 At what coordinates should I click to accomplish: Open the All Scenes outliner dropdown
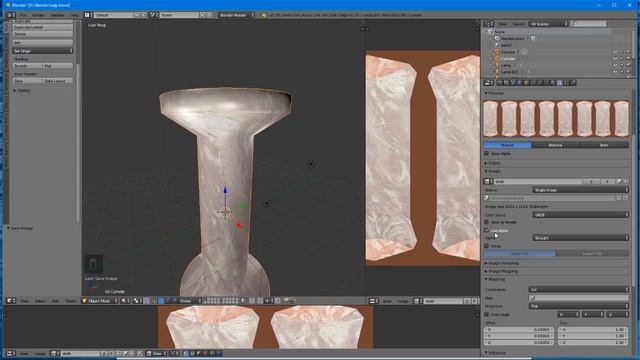(x=548, y=24)
